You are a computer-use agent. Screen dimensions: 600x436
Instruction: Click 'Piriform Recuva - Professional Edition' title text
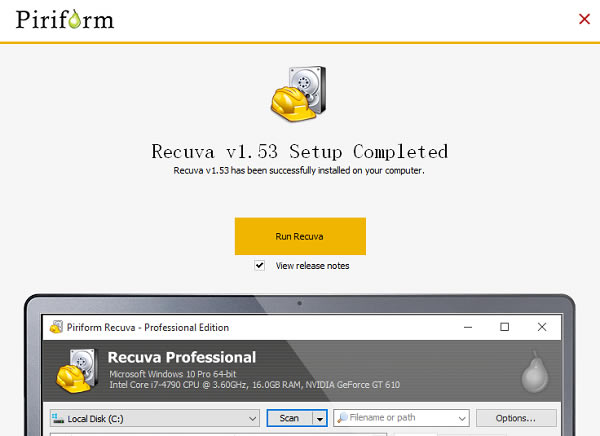148,328
